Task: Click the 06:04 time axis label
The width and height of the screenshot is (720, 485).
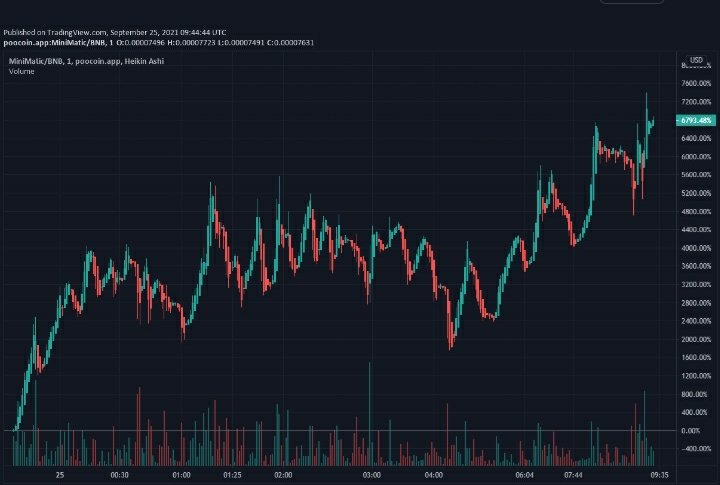Action: 524,475
